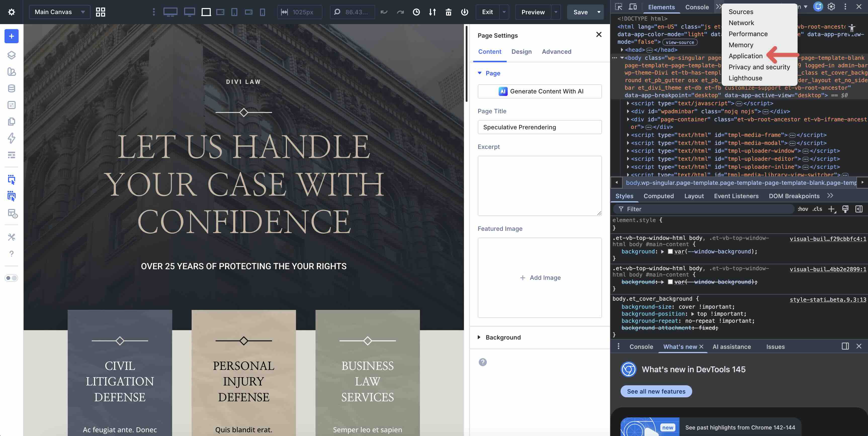
Task: Click the See all new features button
Action: coord(656,391)
